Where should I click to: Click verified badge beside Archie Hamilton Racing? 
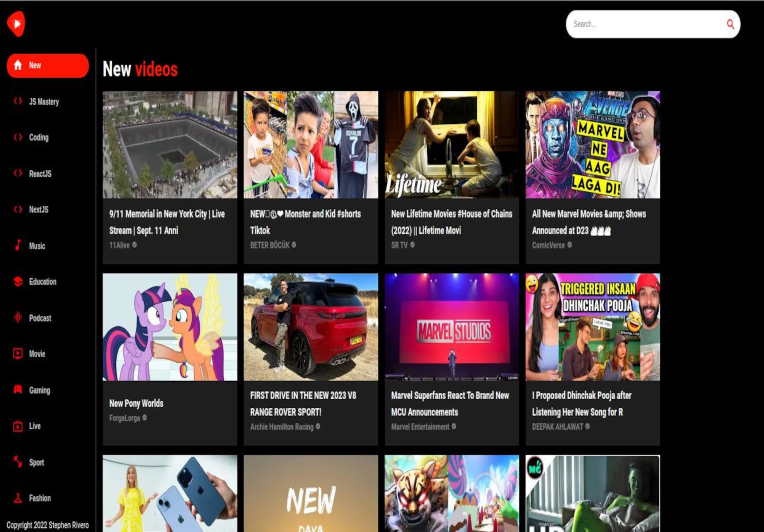point(318,426)
